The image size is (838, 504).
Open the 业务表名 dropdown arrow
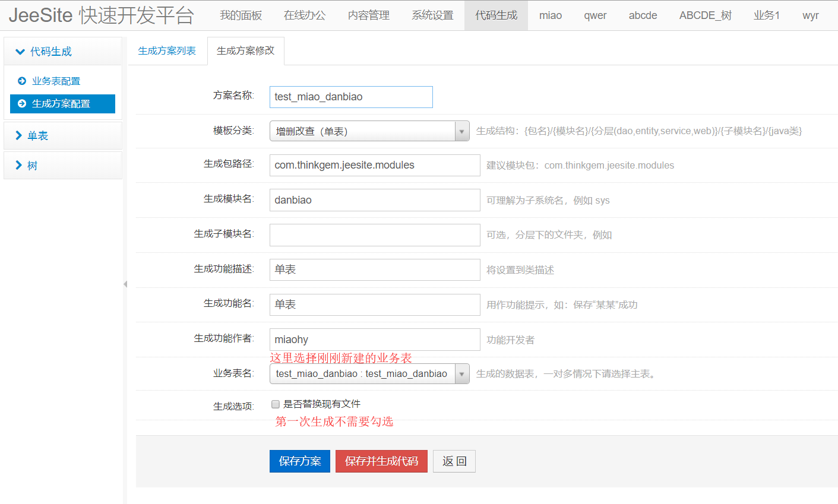[462, 373]
